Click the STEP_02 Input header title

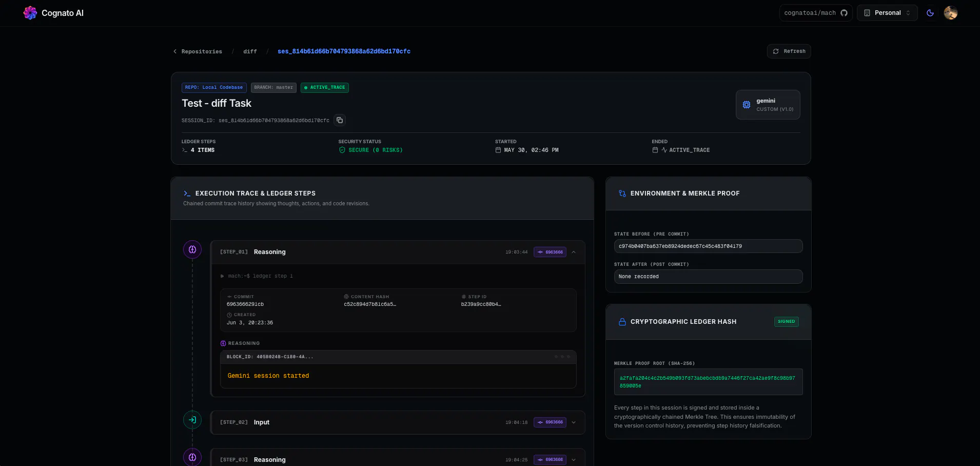click(262, 422)
